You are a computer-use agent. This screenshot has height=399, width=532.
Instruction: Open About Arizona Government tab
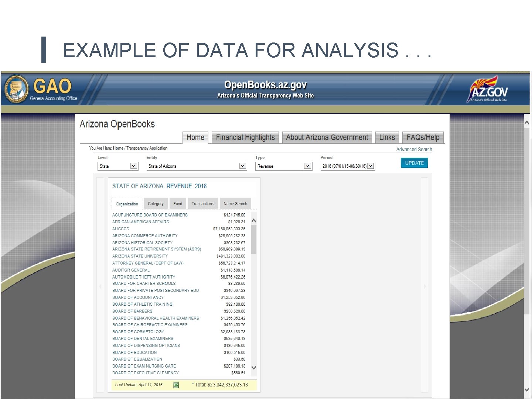click(x=327, y=137)
